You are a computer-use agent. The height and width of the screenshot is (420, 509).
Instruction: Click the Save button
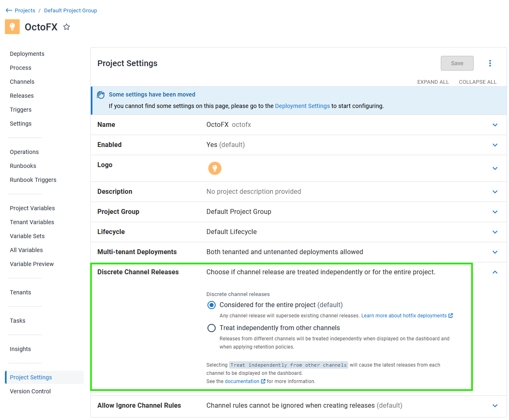pos(457,63)
